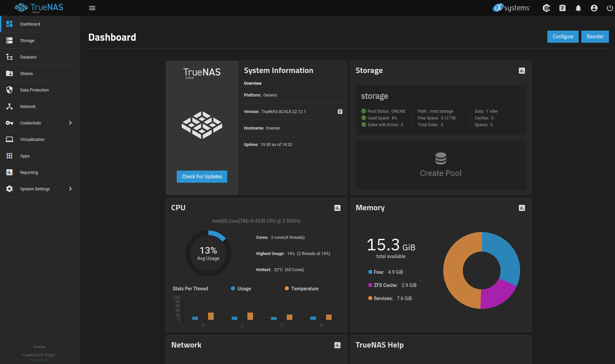Click the Total Disks: 4 text
The height and width of the screenshot is (364, 615).
click(x=430, y=125)
